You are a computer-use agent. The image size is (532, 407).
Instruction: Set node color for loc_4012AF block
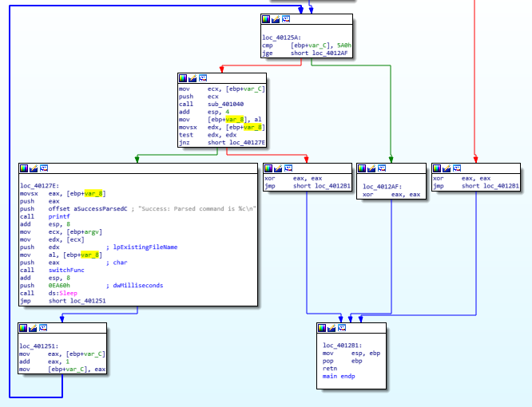(x=362, y=168)
